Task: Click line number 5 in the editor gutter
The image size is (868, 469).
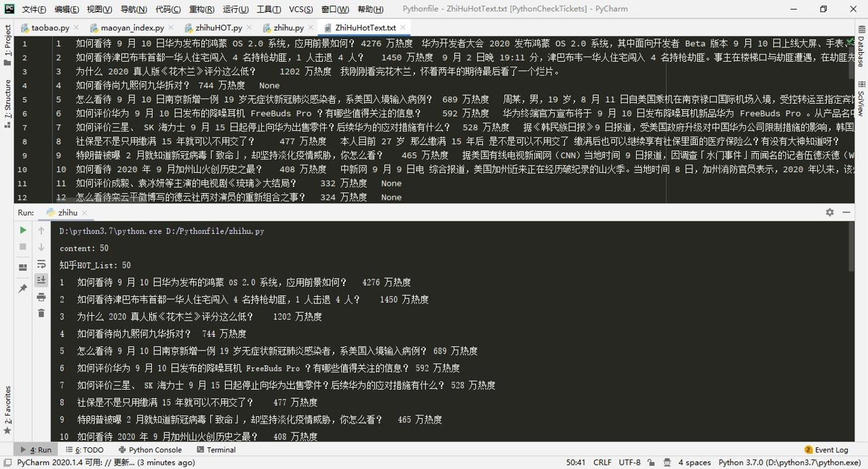Action: coord(24,99)
